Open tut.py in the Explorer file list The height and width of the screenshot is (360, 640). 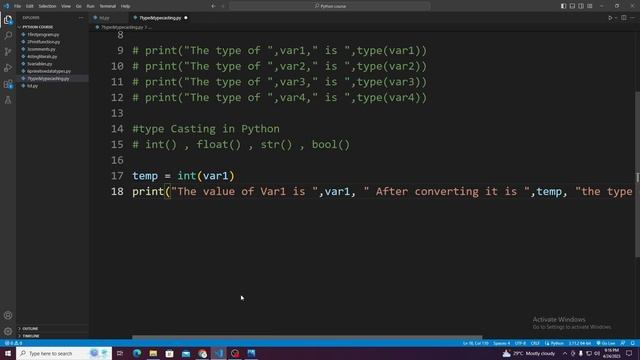[x=33, y=86]
